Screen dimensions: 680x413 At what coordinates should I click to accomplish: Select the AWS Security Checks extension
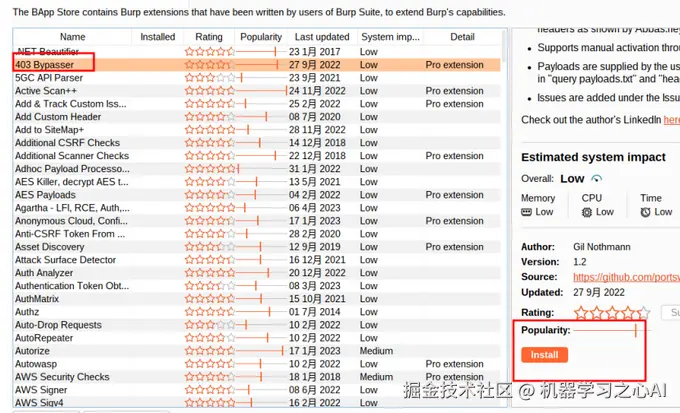pos(257,377)
